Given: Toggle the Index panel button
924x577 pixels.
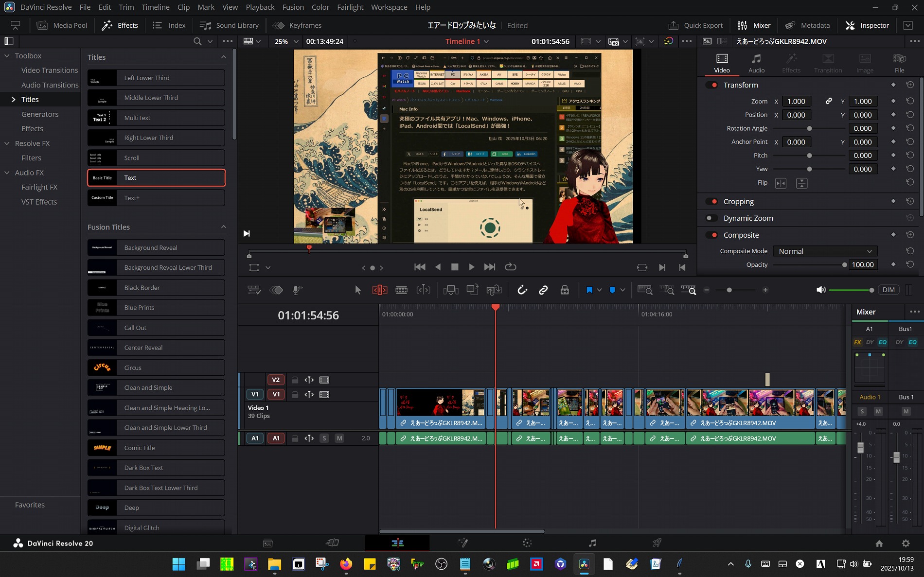Looking at the screenshot, I should tap(169, 25).
